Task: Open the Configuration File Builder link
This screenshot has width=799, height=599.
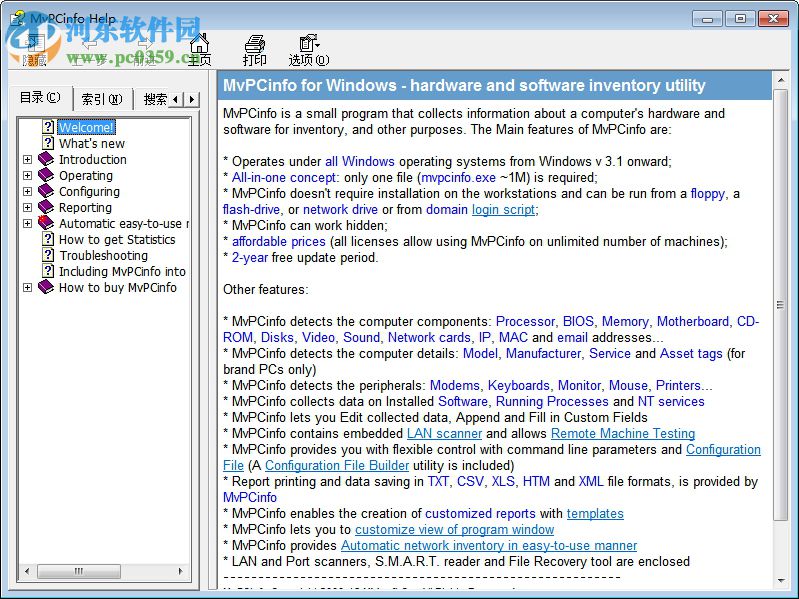Action: (337, 465)
